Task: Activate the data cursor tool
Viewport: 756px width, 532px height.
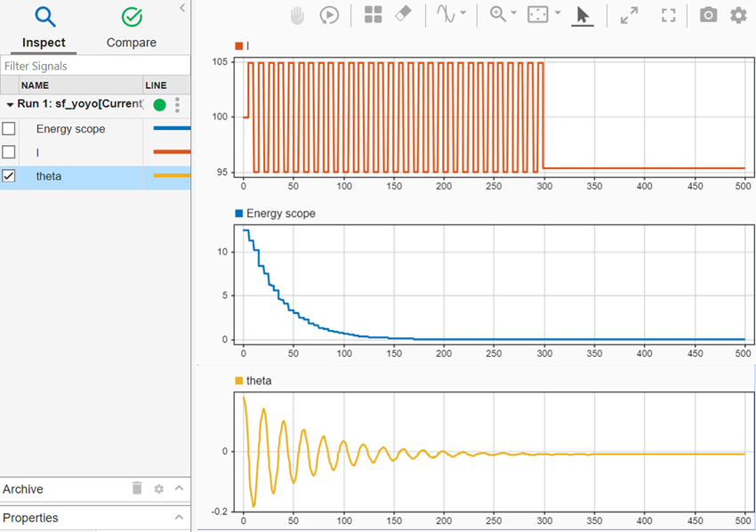Action: (x=446, y=14)
